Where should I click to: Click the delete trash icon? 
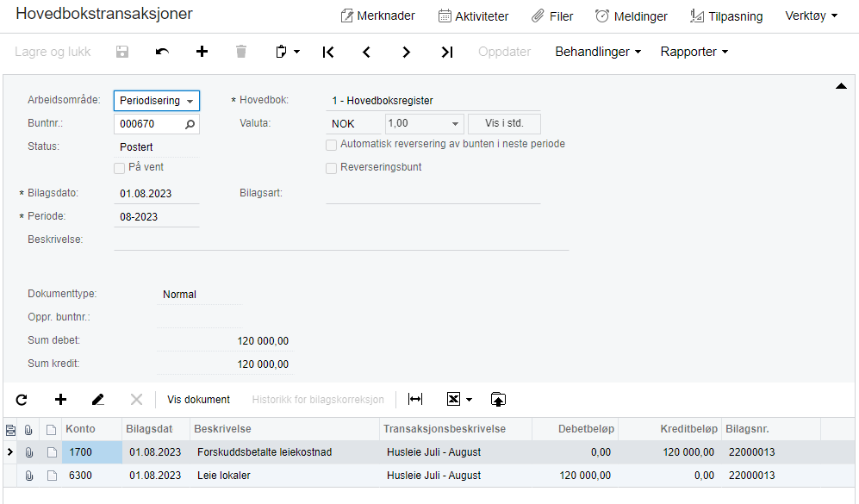(241, 52)
